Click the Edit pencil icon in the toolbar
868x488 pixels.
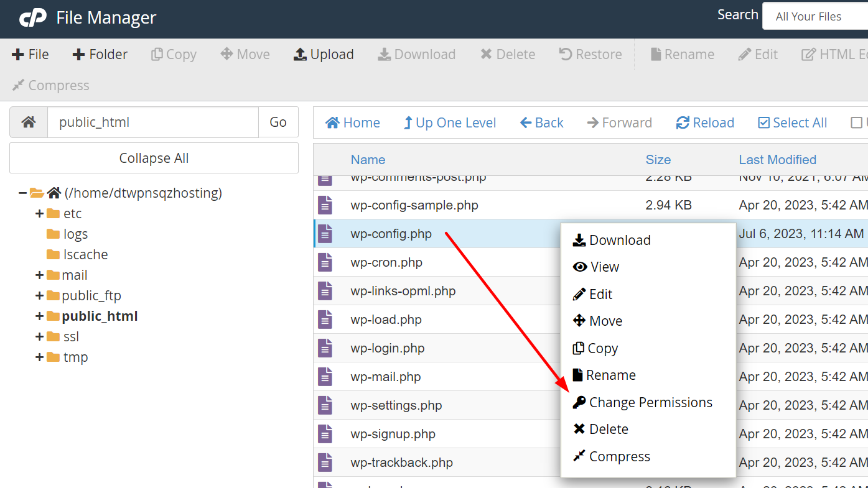(x=758, y=54)
